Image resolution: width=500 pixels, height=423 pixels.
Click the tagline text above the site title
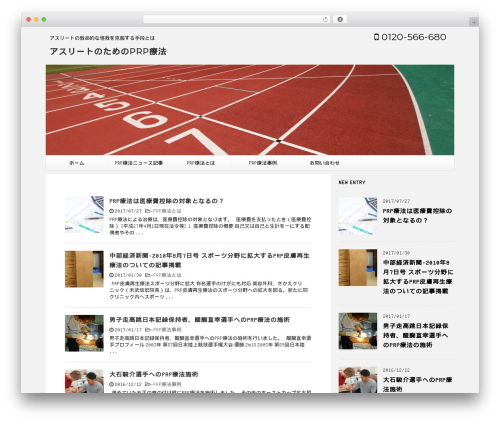pos(102,38)
